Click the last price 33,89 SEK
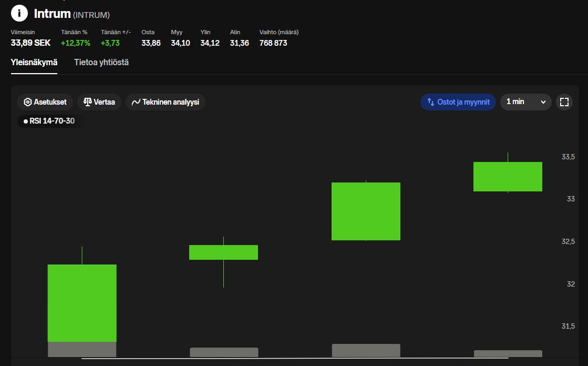 pos(30,43)
